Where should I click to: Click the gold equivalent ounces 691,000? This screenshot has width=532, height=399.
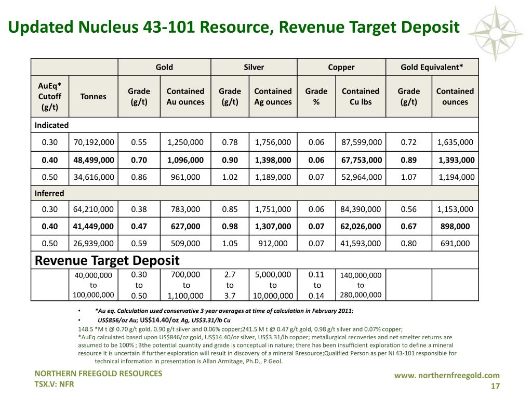click(x=455, y=243)
